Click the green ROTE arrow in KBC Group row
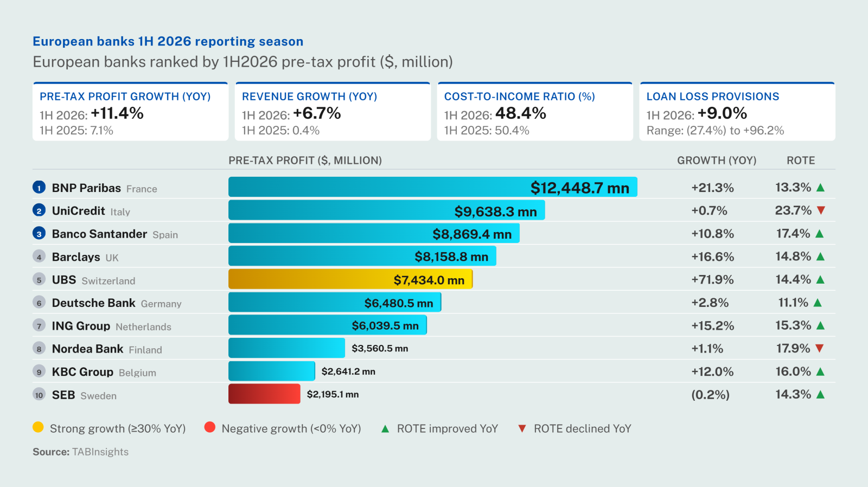This screenshot has width=868, height=487. pyautogui.click(x=820, y=371)
